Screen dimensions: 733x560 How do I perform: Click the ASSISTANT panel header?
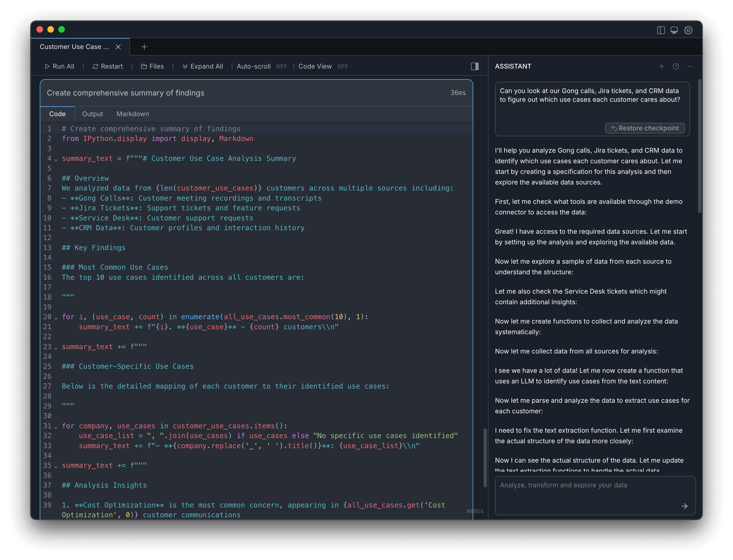click(x=513, y=66)
